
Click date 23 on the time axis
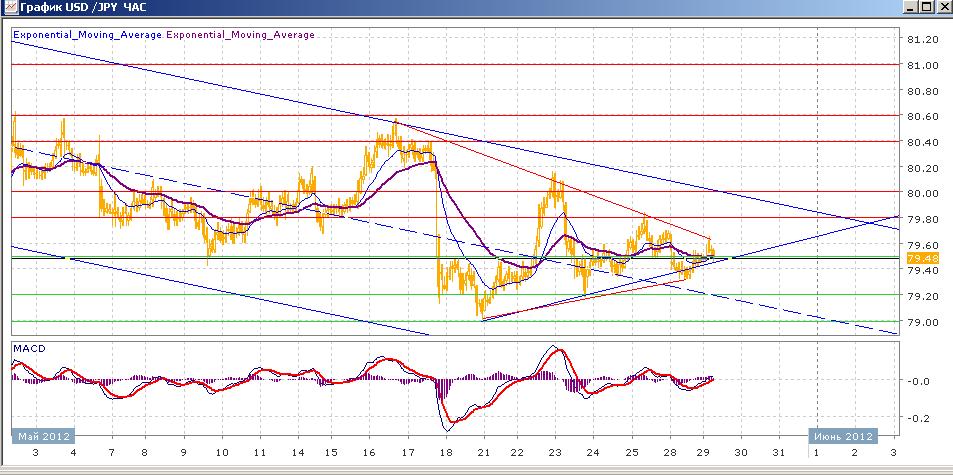coord(555,453)
